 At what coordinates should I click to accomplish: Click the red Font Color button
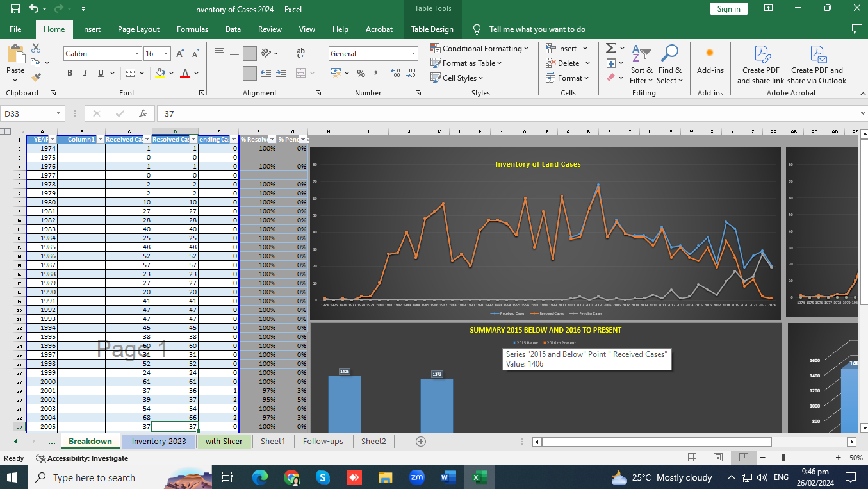click(x=185, y=73)
